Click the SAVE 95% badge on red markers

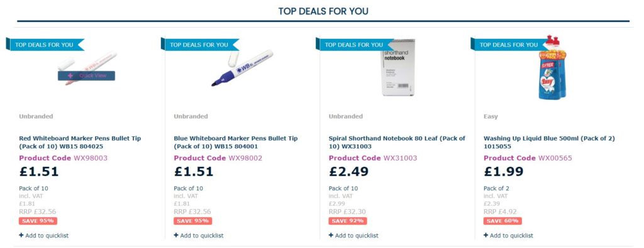pos(38,221)
